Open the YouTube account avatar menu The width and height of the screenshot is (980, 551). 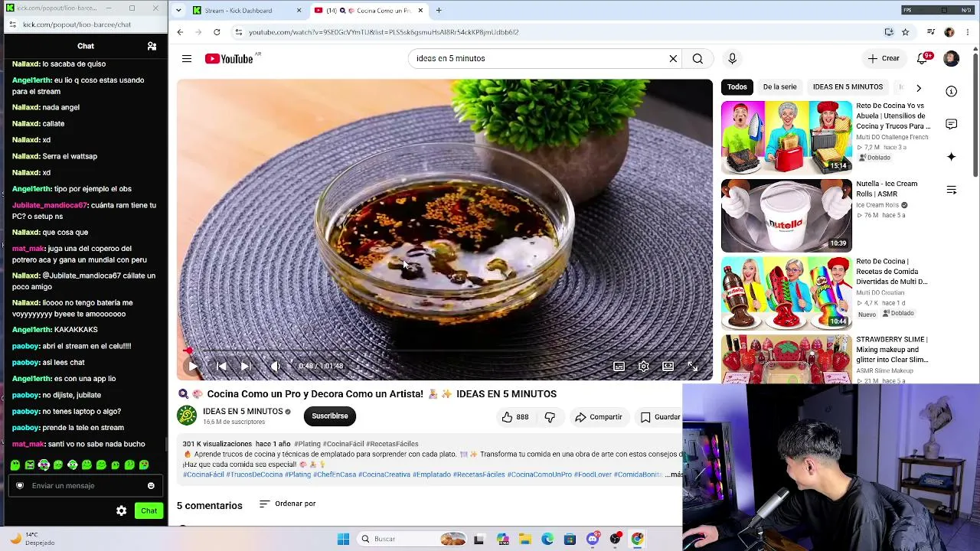click(x=951, y=59)
